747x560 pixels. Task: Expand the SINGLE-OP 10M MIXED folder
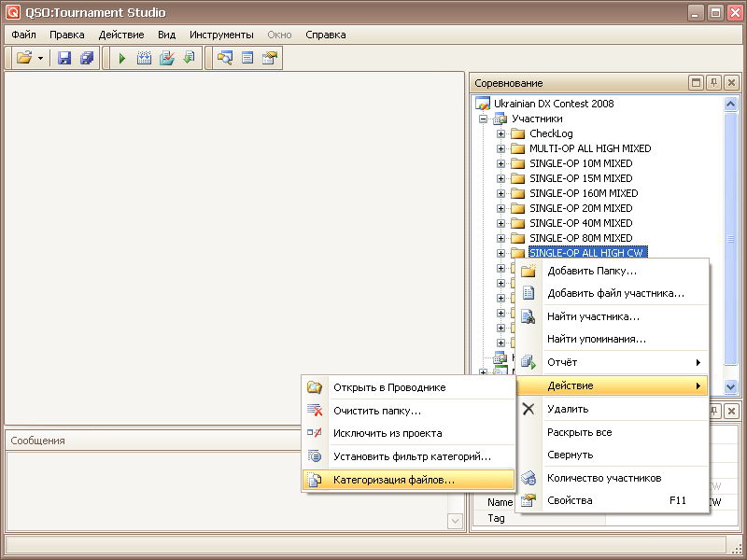pyautogui.click(x=501, y=163)
